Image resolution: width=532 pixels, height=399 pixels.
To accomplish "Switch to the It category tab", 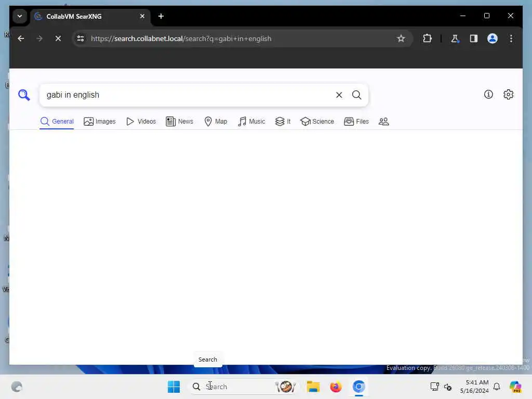I will tap(283, 122).
